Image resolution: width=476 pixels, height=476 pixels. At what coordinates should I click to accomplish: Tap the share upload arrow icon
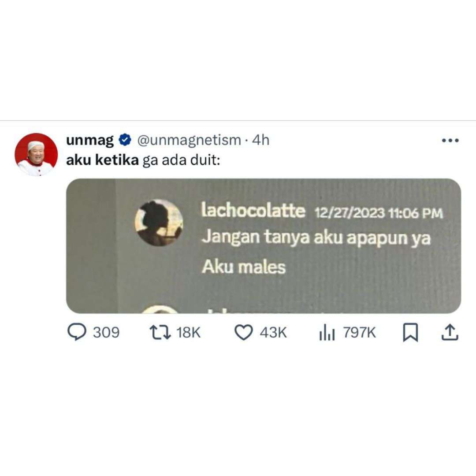[x=450, y=332]
